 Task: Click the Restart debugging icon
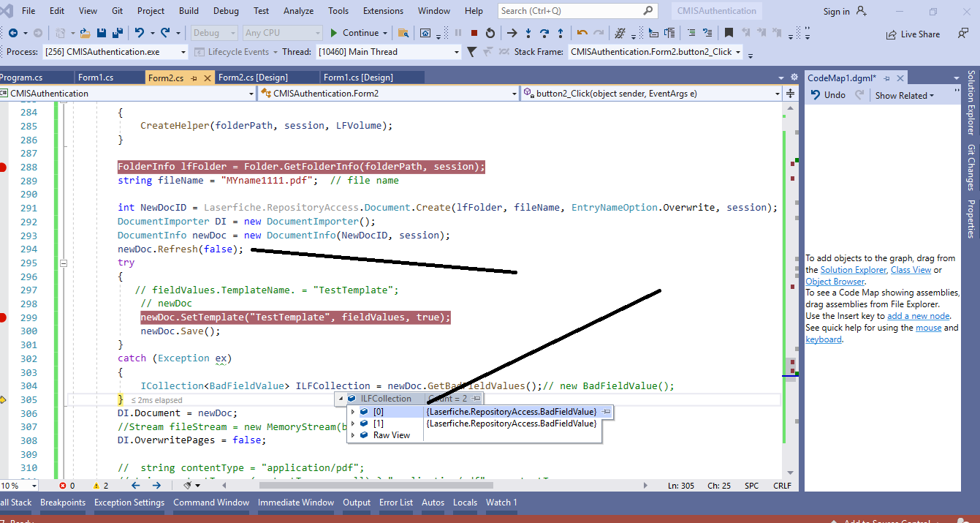pos(490,33)
